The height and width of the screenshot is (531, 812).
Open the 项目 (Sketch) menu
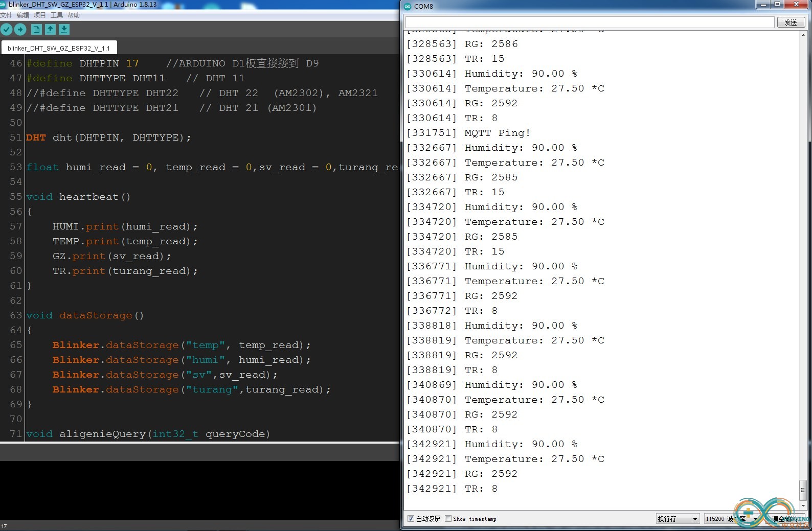pos(40,15)
